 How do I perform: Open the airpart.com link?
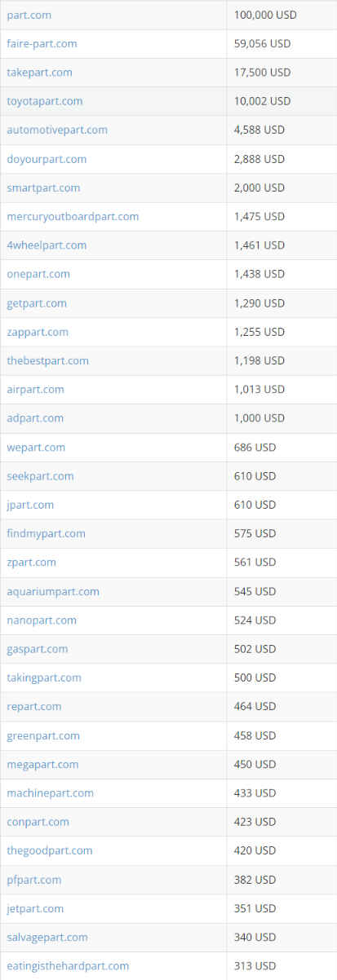click(x=35, y=389)
